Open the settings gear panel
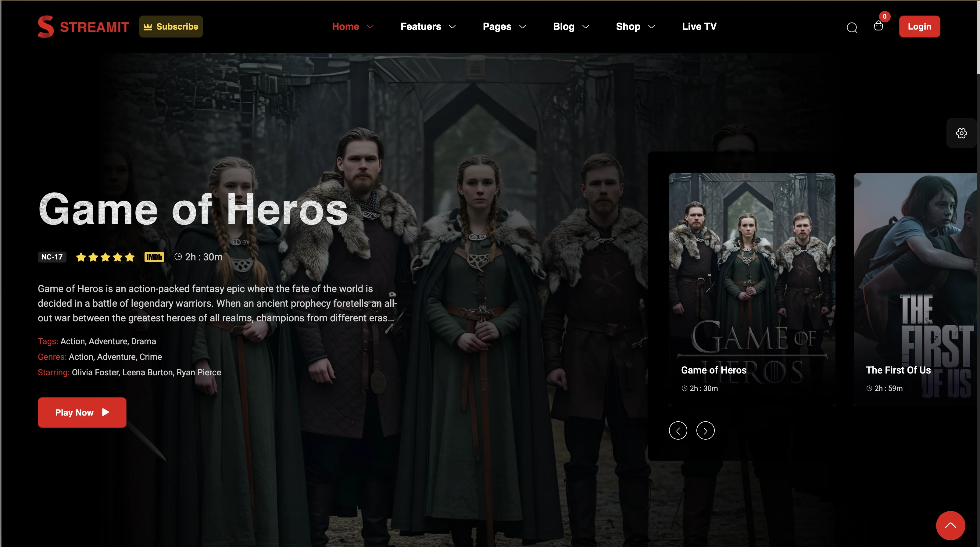The image size is (980, 547). click(x=961, y=133)
